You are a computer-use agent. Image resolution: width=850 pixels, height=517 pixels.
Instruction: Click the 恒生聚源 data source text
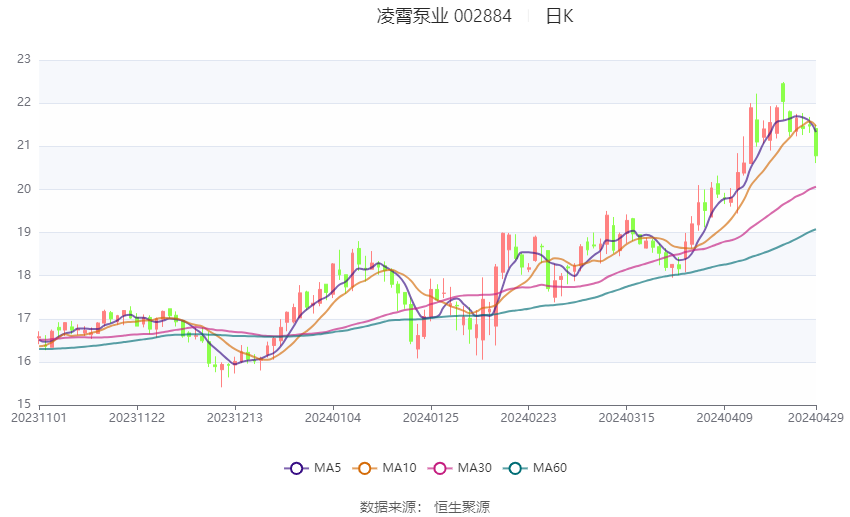(462, 507)
